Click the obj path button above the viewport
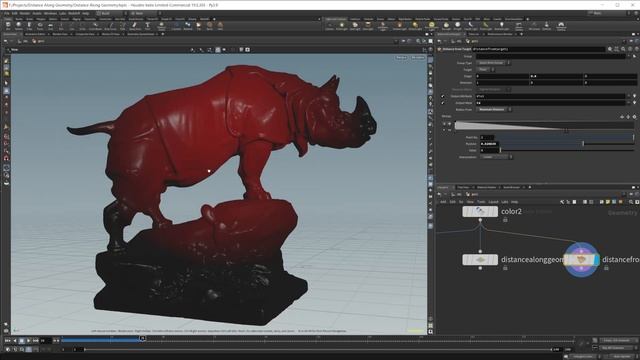Viewport: 640px width, 360px height. (23, 41)
